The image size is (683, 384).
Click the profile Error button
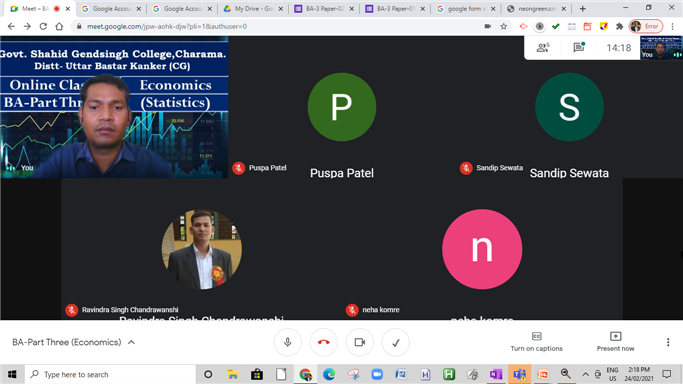pos(646,27)
